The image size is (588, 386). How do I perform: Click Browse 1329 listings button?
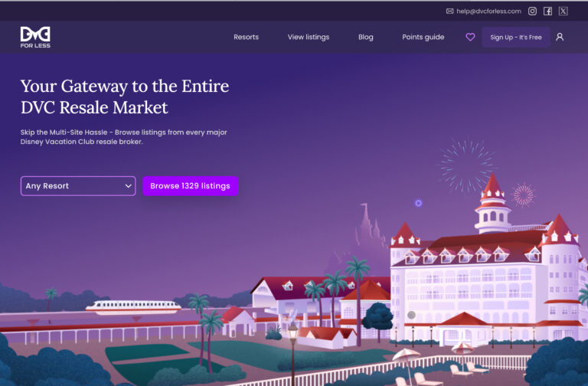pyautogui.click(x=190, y=186)
